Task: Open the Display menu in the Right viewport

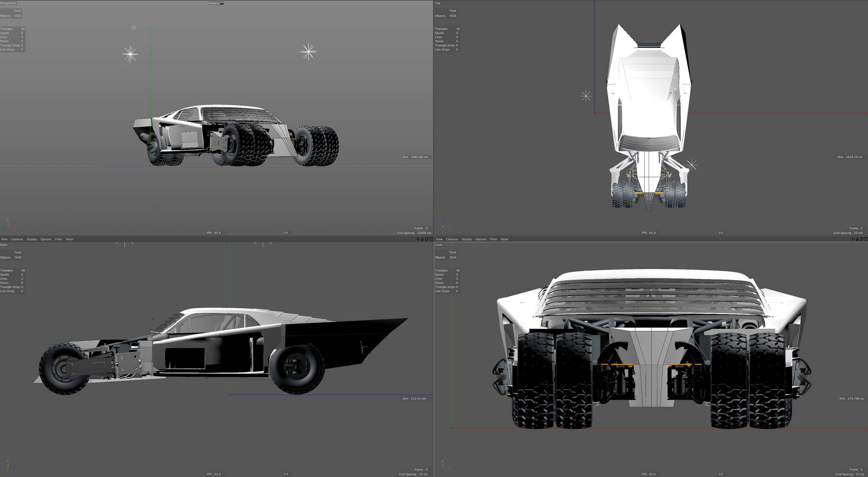Action: click(x=32, y=239)
